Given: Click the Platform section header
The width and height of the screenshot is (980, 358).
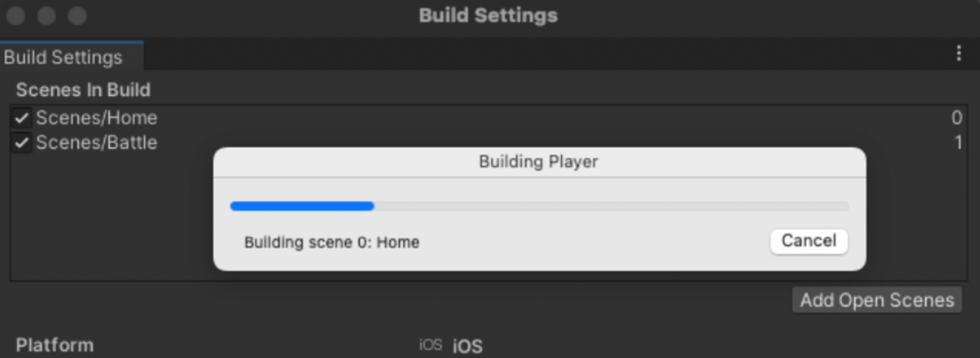Looking at the screenshot, I should (55, 345).
